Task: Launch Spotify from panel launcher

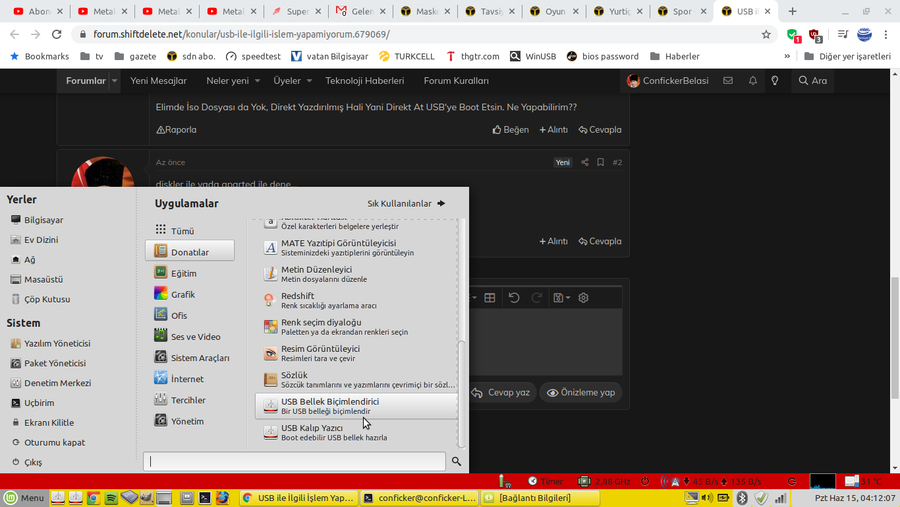Action: tap(111, 498)
